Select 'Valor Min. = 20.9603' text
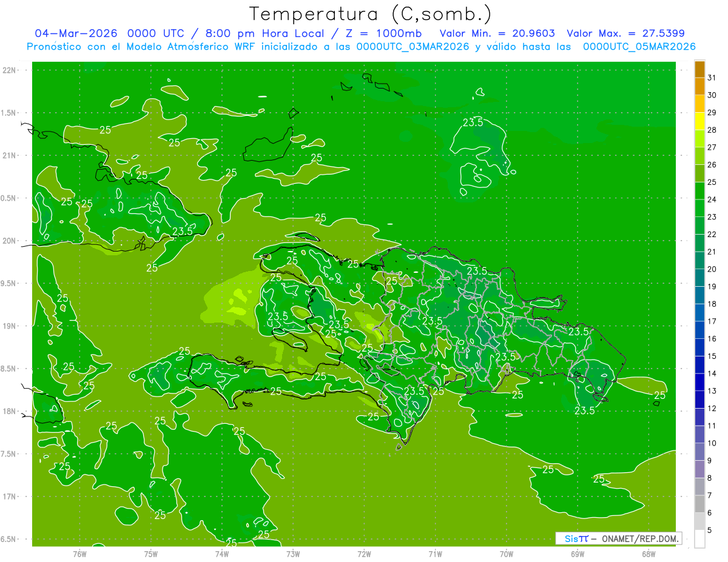Image resolution: width=728 pixels, height=562 pixels. pos(497,33)
